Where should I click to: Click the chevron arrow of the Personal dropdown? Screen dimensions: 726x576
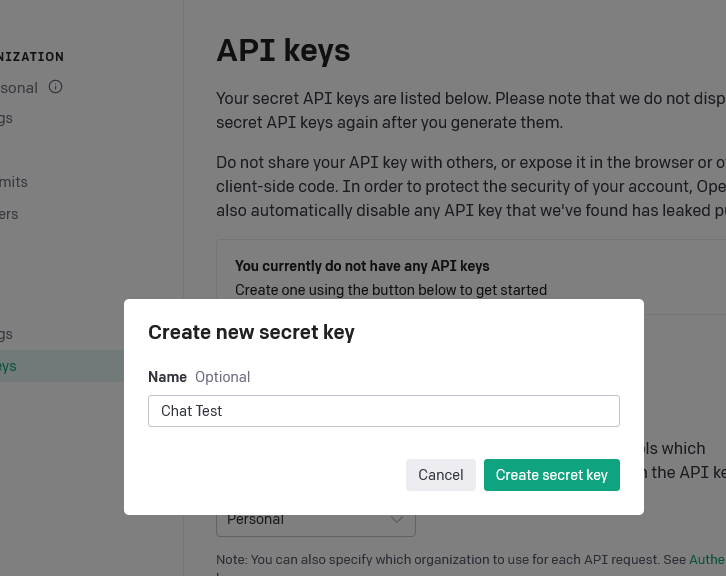click(396, 520)
